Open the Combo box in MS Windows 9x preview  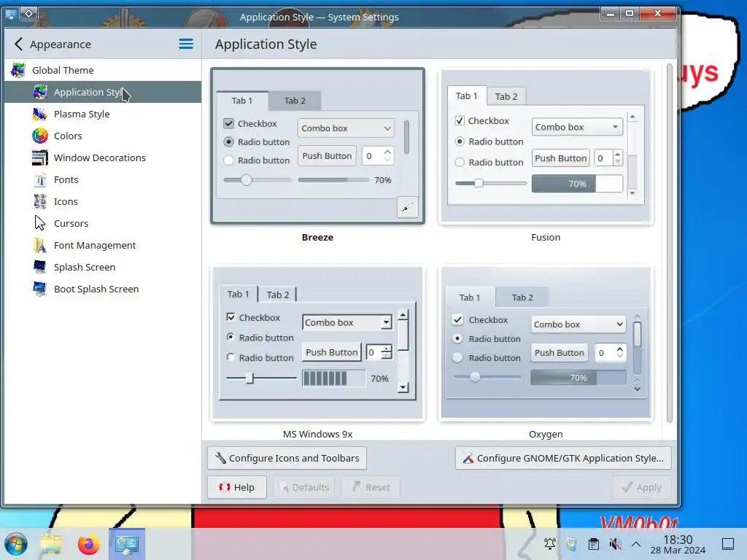pyautogui.click(x=347, y=322)
